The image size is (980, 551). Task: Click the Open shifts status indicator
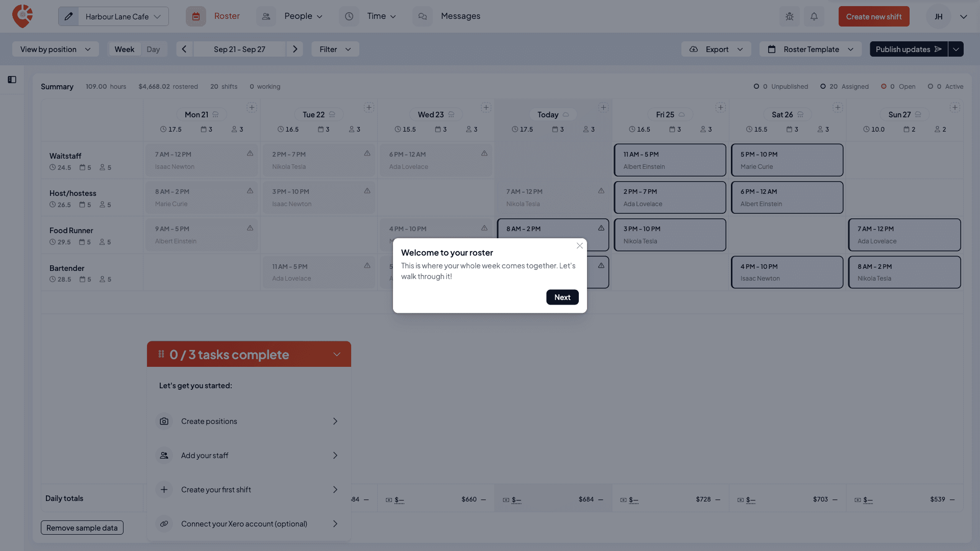click(x=898, y=87)
